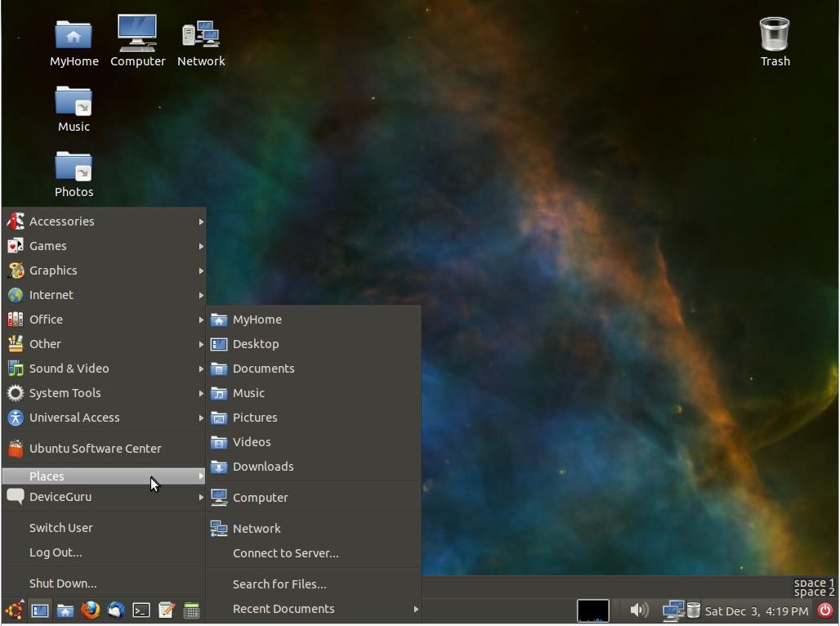Open the Terminal launcher in panel

tap(141, 610)
